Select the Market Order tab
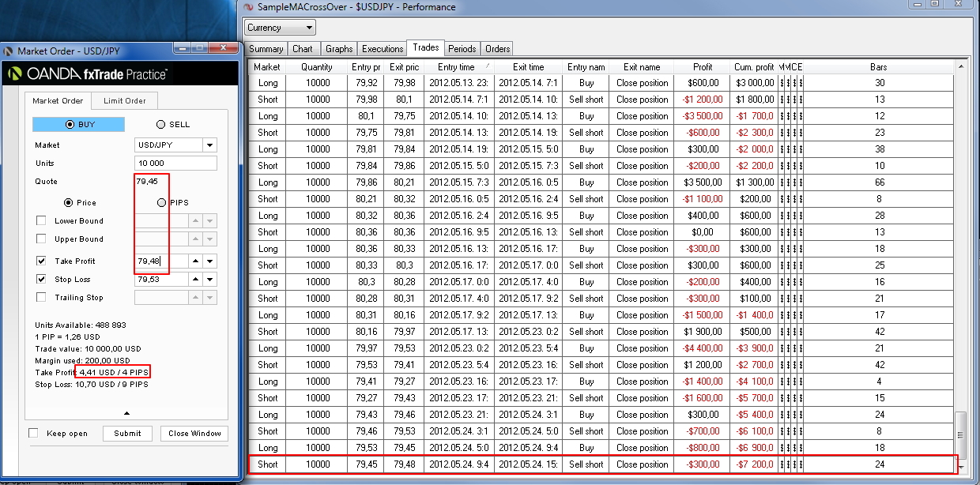Viewport: 980px width, 485px height. (x=58, y=100)
